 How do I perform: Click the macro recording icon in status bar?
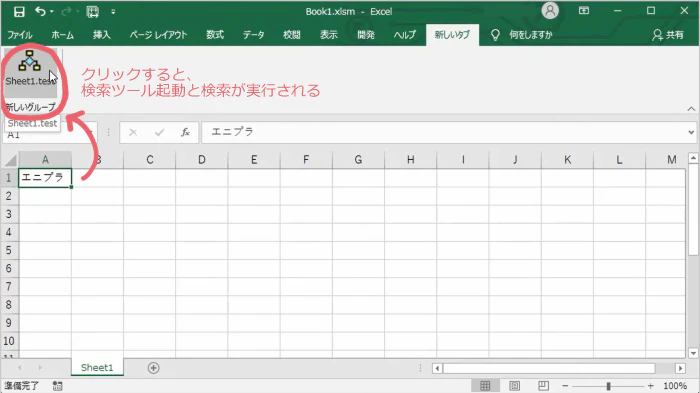pos(57,386)
